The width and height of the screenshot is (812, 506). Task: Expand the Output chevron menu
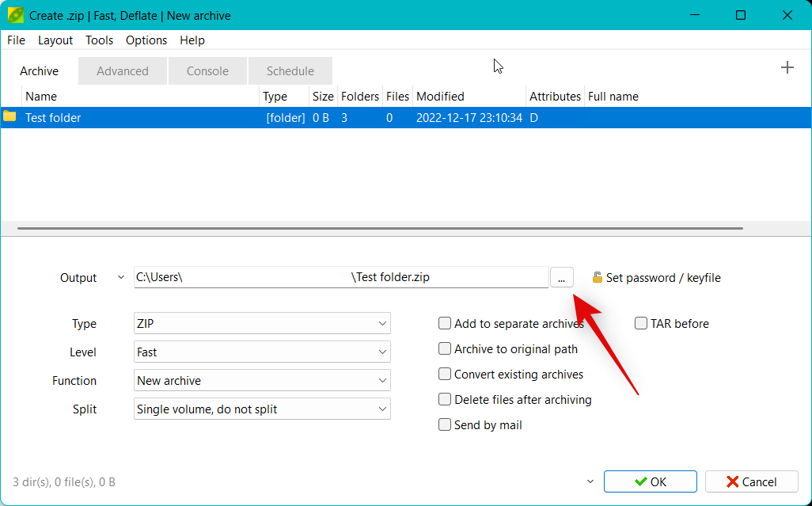tap(120, 278)
